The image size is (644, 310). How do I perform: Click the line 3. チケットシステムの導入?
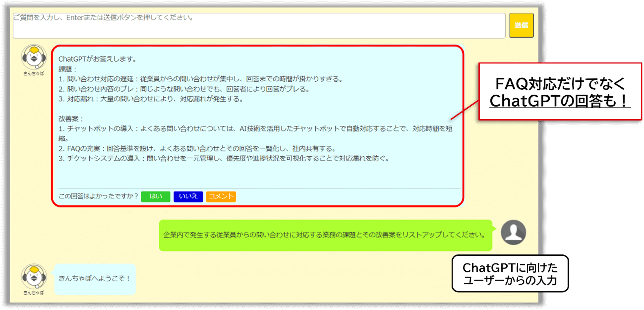224,158
